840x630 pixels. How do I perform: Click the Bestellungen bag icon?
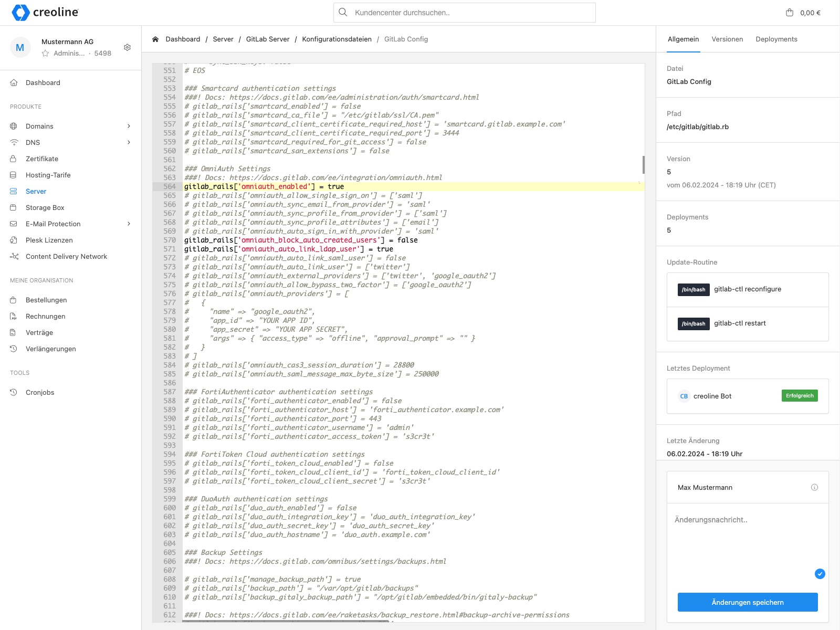(x=14, y=300)
